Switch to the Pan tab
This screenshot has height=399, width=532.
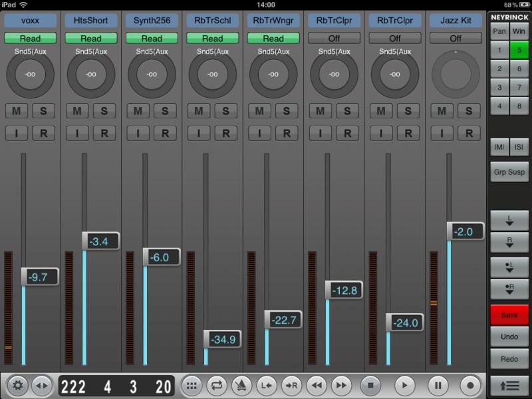pos(499,31)
